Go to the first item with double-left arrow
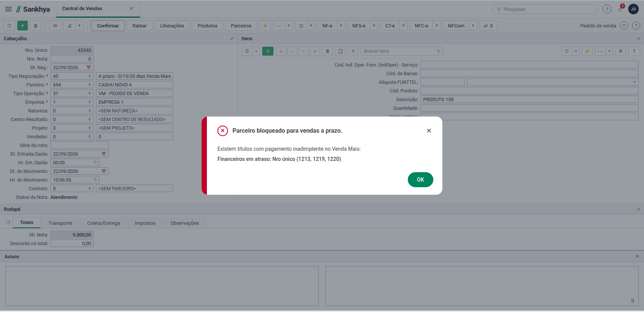 pos(281,51)
